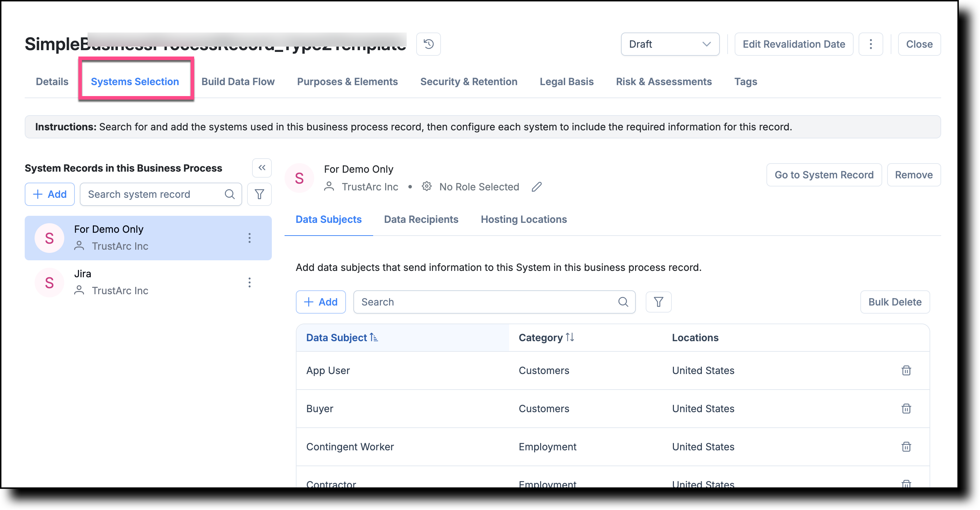
Task: Switch to the Details tab
Action: [52, 82]
